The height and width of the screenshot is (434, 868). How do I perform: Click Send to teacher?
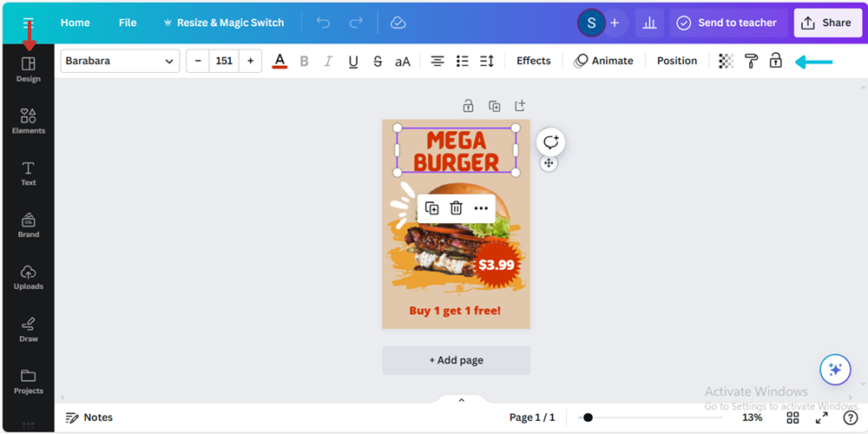[728, 23]
